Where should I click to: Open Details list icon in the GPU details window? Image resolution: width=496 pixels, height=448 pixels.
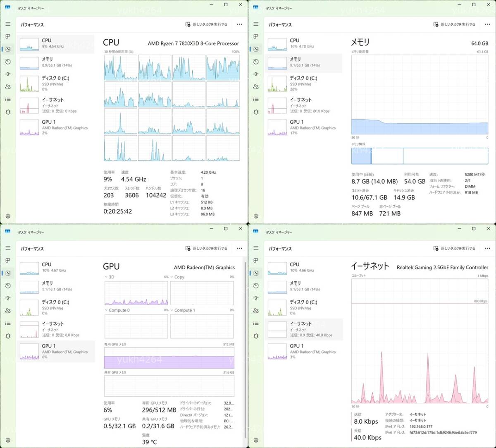pos(8,323)
